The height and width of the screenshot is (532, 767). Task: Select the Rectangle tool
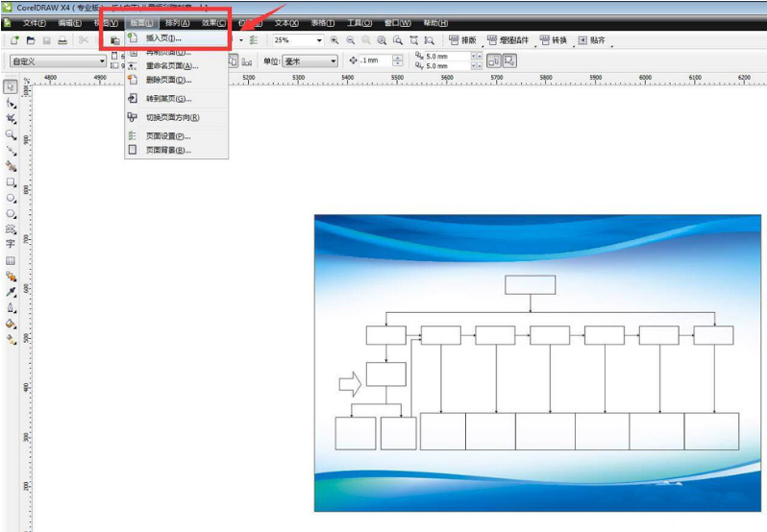click(x=11, y=182)
